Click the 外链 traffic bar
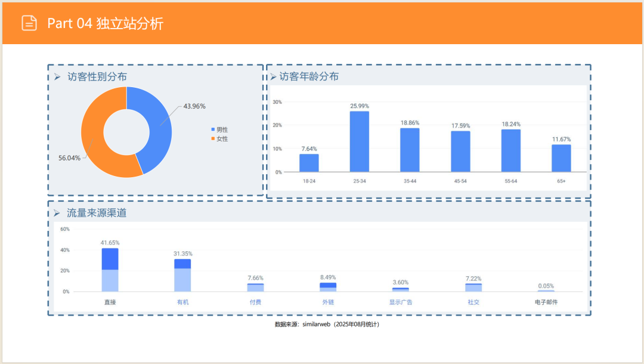 point(328,287)
